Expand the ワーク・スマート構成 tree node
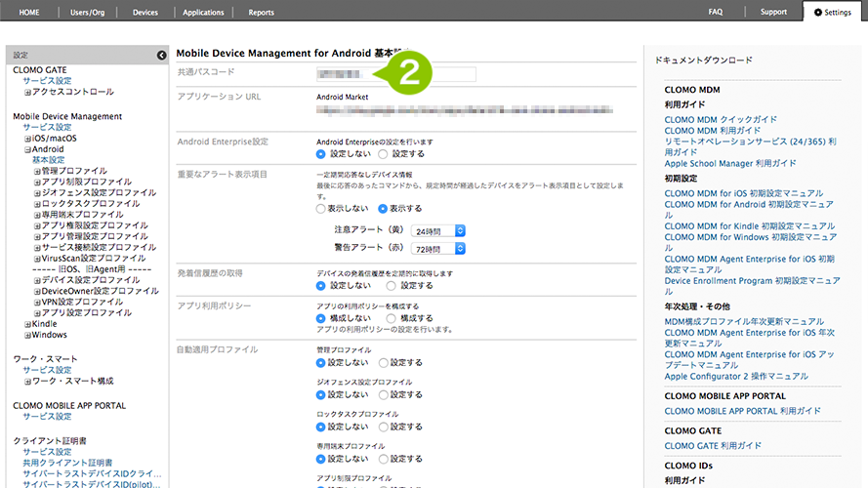 pos(27,382)
